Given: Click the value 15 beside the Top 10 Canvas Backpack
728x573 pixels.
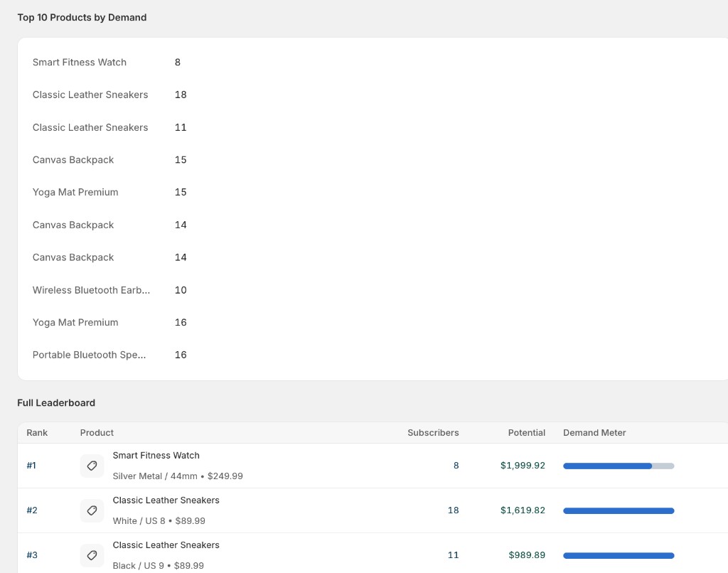Looking at the screenshot, I should (181, 160).
